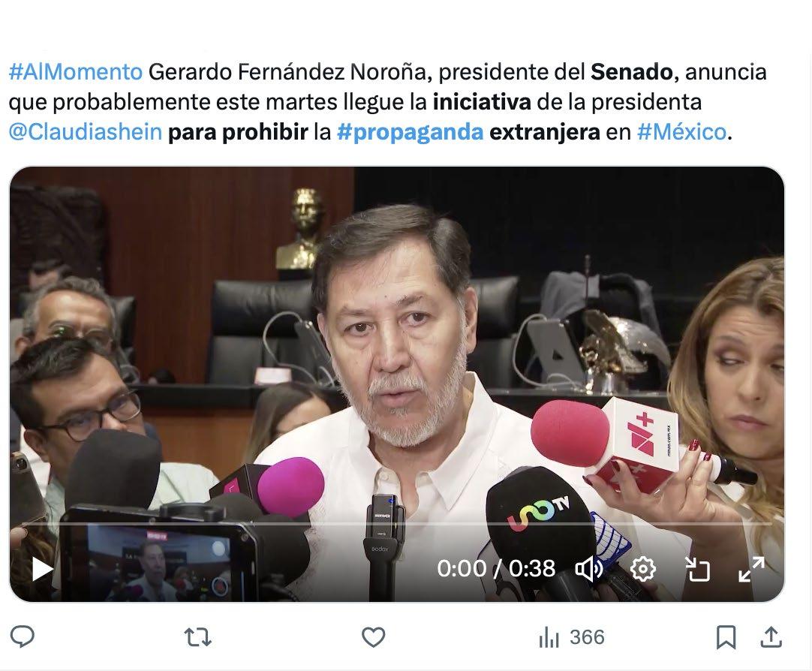Open picture-in-picture mode icon

point(697,569)
